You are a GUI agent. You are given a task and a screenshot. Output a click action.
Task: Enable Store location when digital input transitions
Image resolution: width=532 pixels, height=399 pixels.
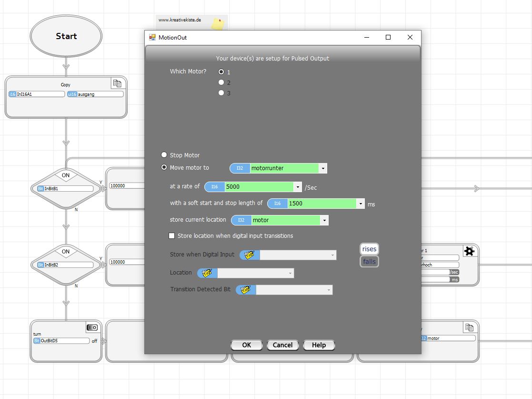click(x=172, y=236)
